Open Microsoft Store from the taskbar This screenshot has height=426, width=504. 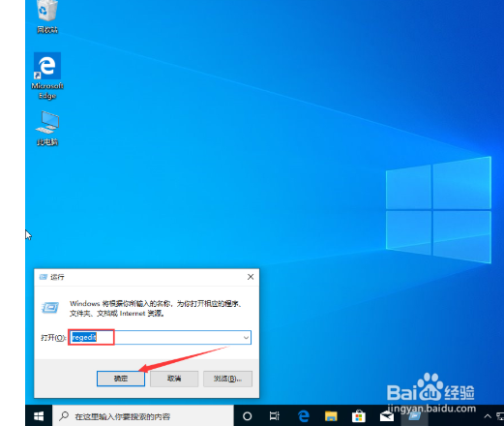(x=359, y=416)
